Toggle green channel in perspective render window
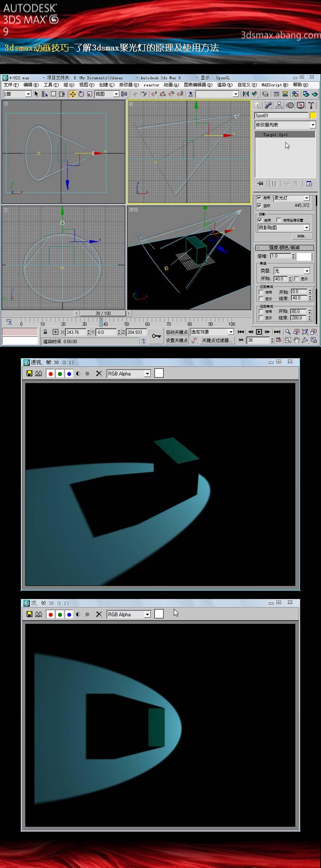The image size is (321, 868). point(60,373)
